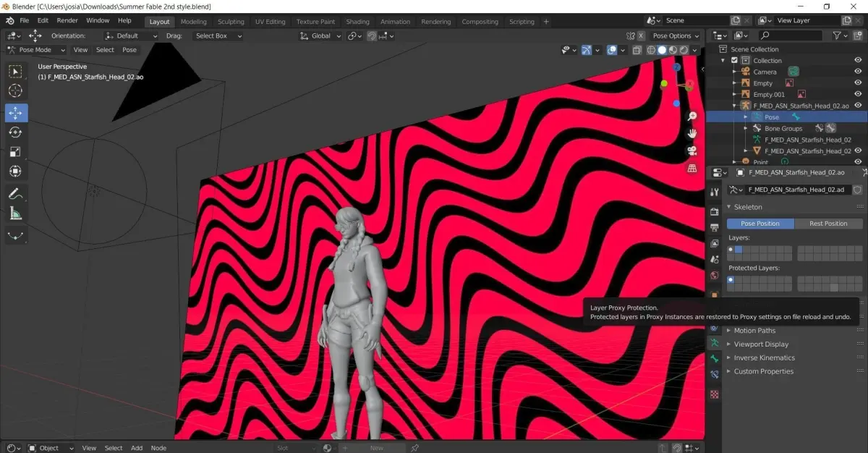Open the Pose menu in viewport header
Image resolution: width=868 pixels, height=453 pixels.
(129, 50)
